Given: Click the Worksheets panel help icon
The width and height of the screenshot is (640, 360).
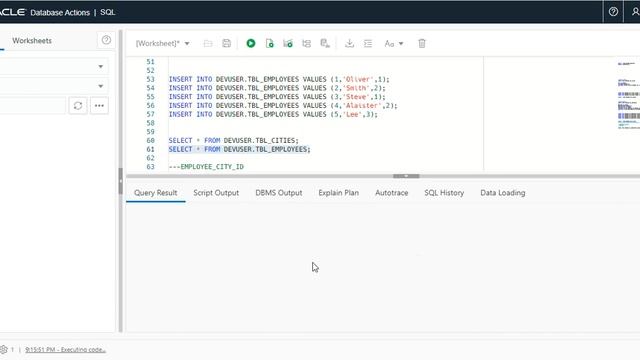Looking at the screenshot, I should [106, 40].
